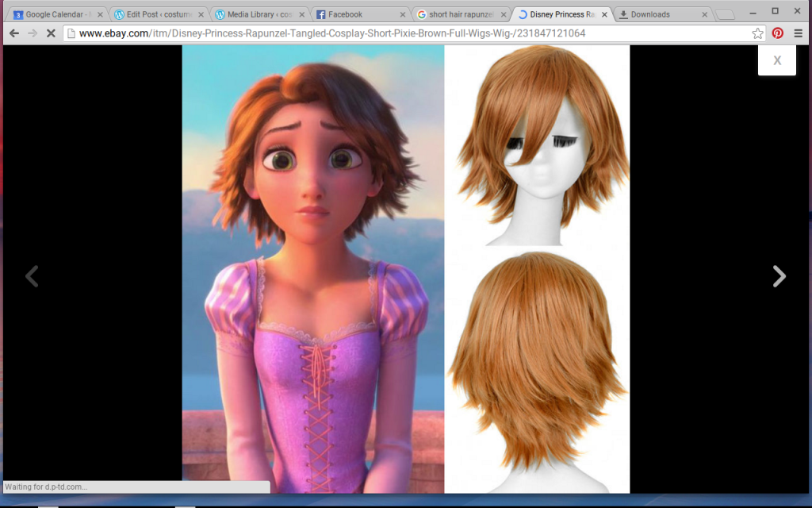
Task: Click the back navigation arrow
Action: [13, 33]
